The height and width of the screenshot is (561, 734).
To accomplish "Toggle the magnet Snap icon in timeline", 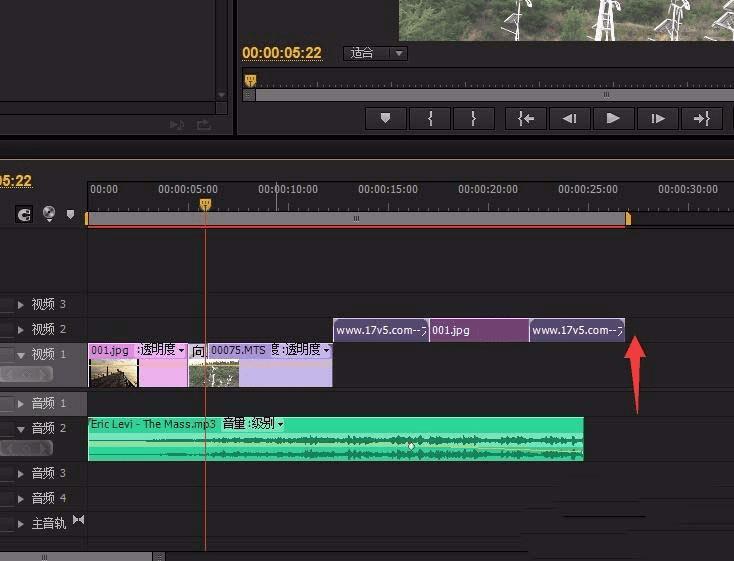I will click(24, 214).
